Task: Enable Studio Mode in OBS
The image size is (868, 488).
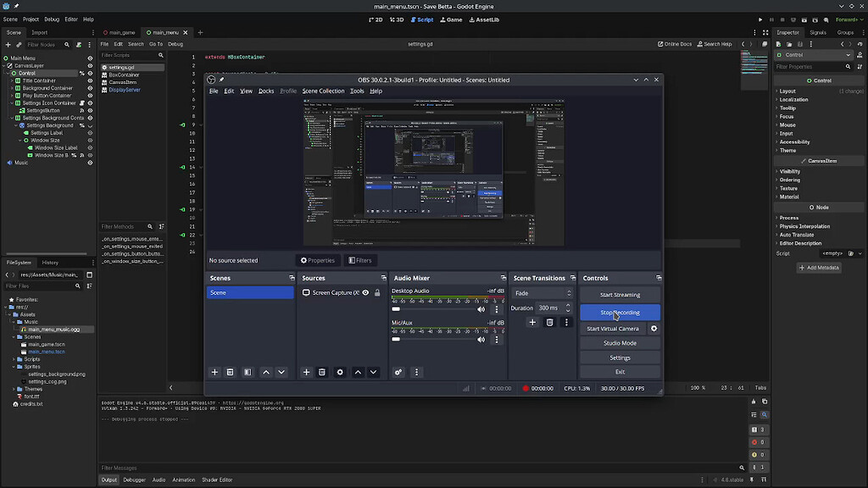Action: [x=620, y=343]
